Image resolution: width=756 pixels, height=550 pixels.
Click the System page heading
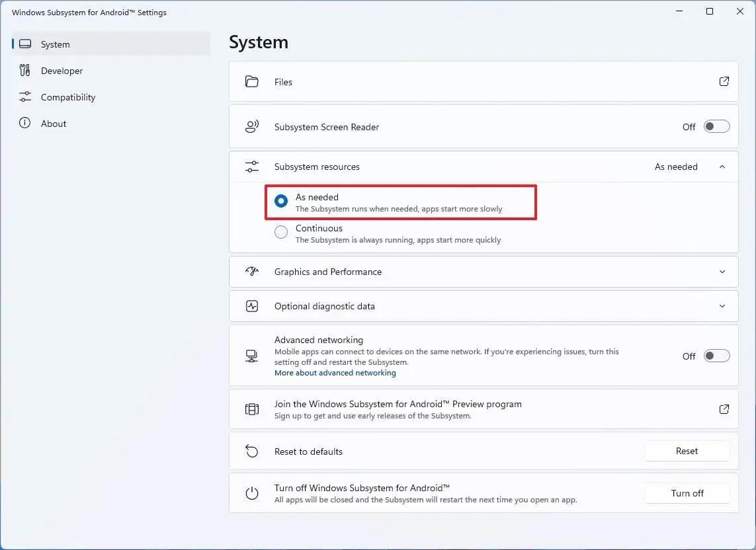pos(259,42)
